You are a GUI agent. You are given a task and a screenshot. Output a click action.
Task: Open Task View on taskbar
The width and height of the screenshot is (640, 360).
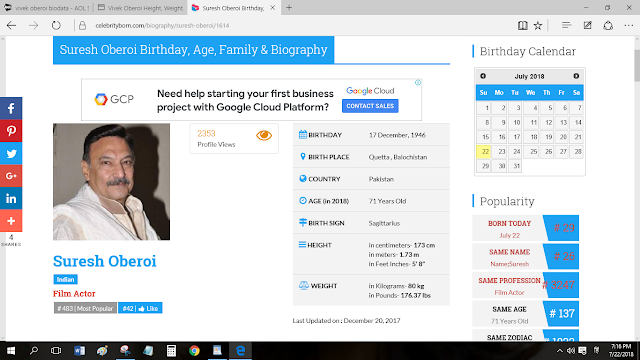pos(56,351)
